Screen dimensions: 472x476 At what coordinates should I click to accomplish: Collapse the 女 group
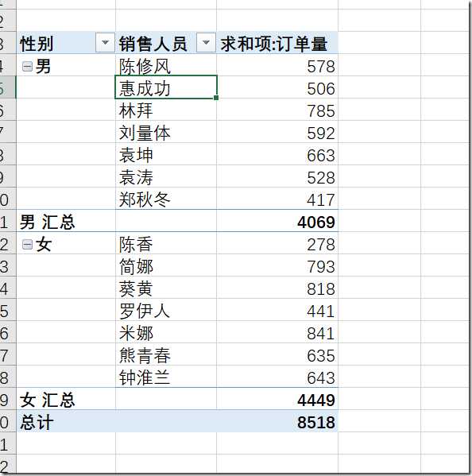(27, 245)
